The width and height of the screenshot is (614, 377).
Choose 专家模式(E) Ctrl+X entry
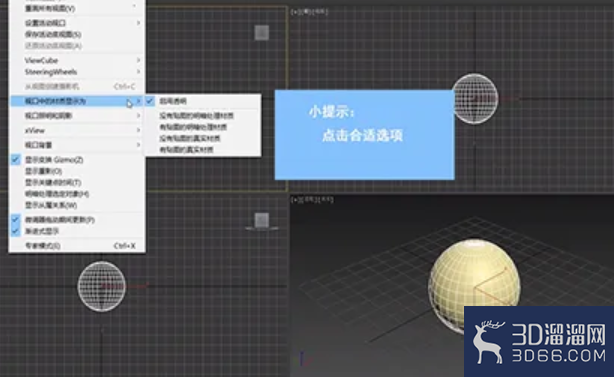pos(77,246)
